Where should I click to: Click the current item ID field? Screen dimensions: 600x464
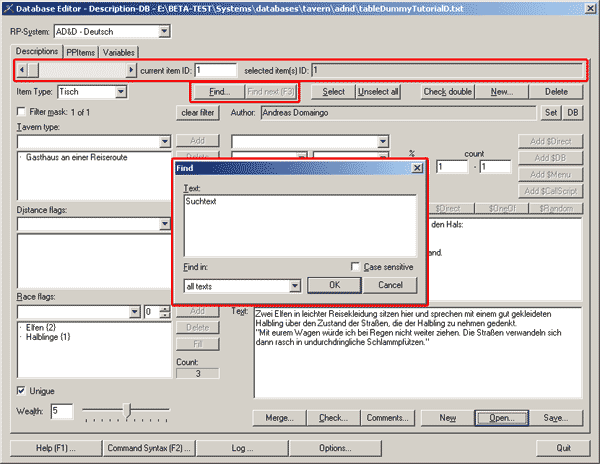point(216,71)
